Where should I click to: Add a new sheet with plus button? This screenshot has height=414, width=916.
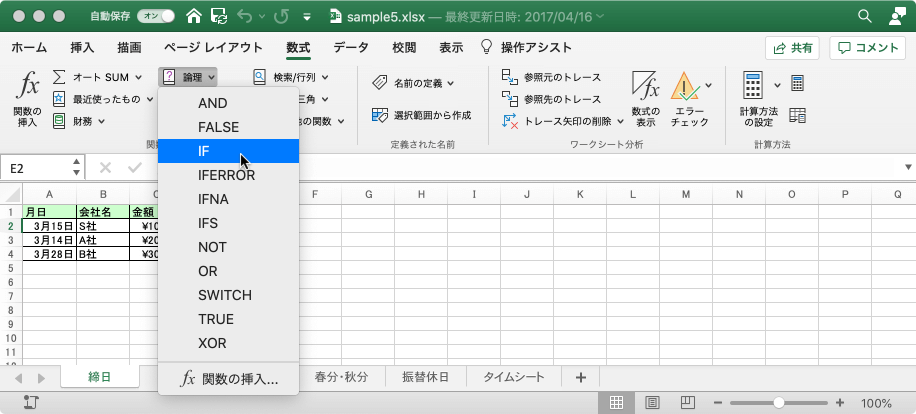pos(581,377)
